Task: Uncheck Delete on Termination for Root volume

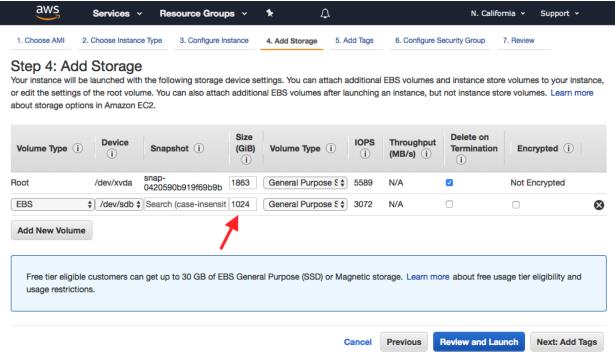Action: click(449, 183)
